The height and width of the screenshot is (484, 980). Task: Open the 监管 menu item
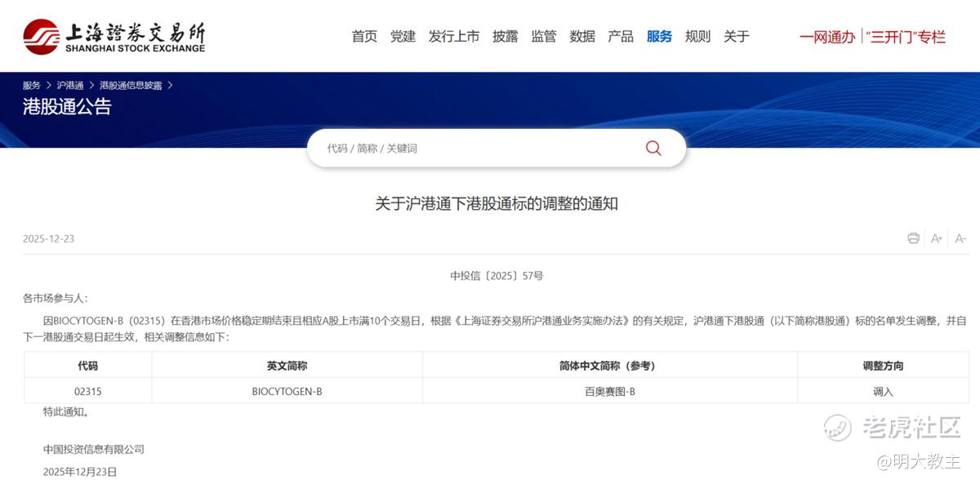point(543,37)
